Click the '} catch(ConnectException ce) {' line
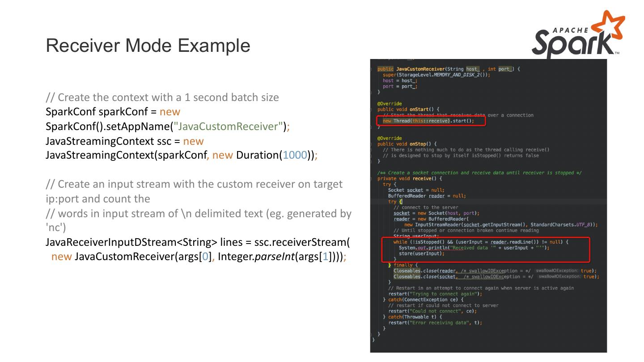The image size is (644, 362). [x=423, y=299]
